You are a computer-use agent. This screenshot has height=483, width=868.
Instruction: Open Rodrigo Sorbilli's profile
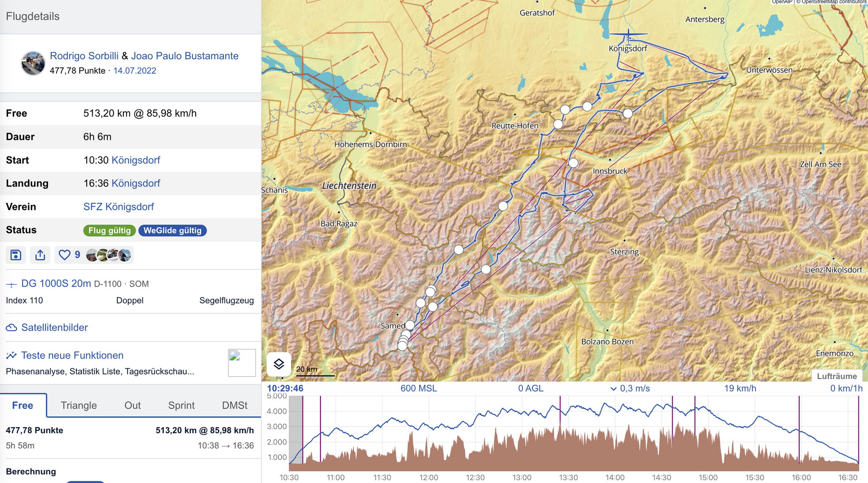pos(84,56)
